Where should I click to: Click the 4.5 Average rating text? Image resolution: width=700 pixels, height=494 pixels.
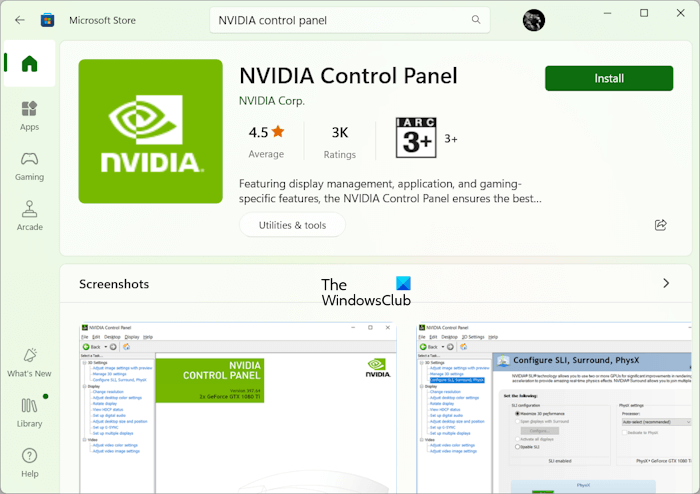pyautogui.click(x=266, y=141)
